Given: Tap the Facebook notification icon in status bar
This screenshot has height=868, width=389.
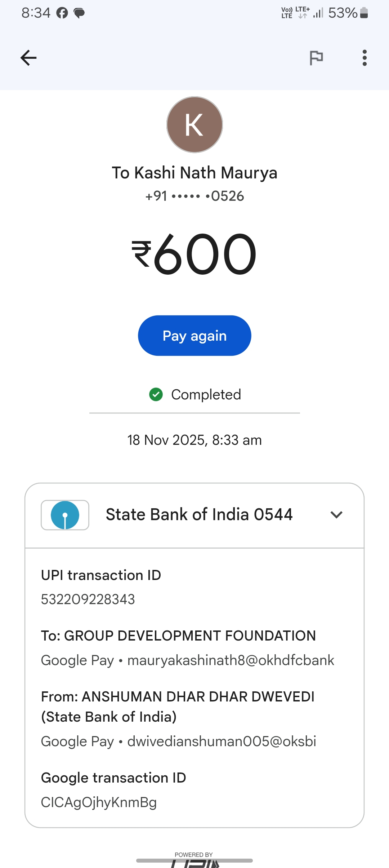Looking at the screenshot, I should pos(62,13).
